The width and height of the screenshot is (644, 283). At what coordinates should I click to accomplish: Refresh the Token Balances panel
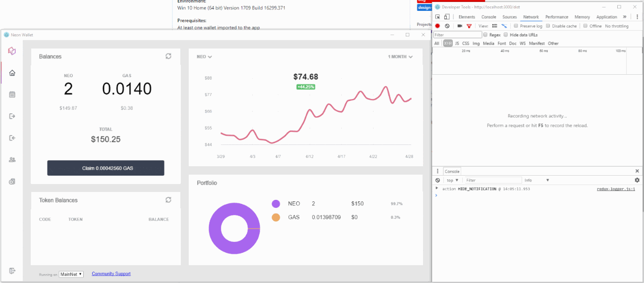coord(168,200)
